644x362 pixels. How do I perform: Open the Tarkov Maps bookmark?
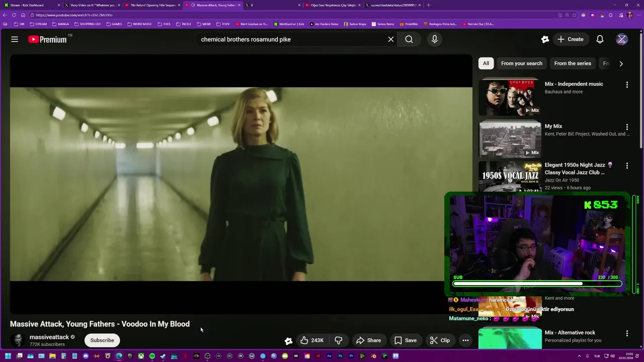click(x=355, y=24)
